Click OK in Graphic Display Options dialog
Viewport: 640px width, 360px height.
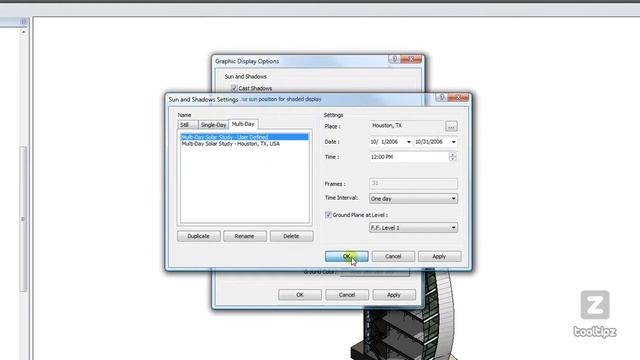300,295
